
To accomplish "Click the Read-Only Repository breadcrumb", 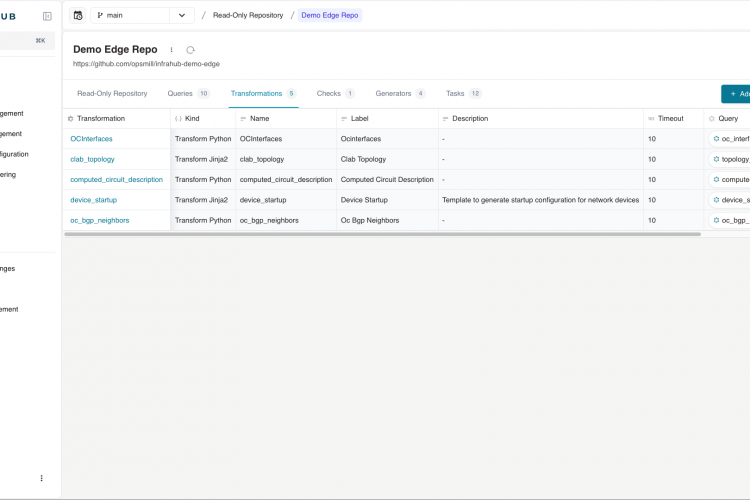I will [x=248, y=15].
